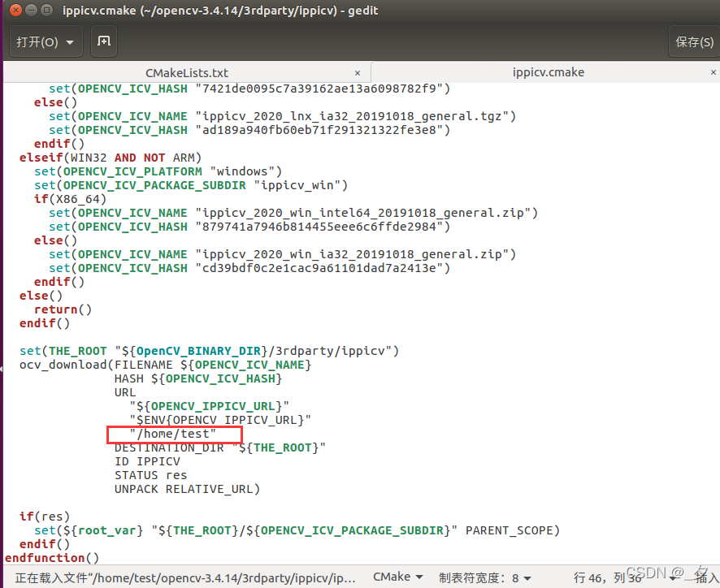Click the hash ad189a940fb60eb71f291321322fe3e8 line

point(249,131)
